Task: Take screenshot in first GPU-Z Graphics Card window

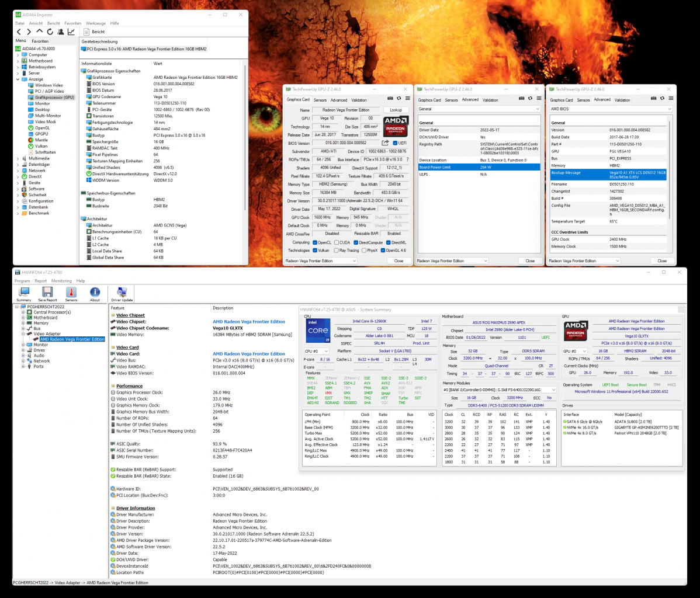Action: (390, 98)
